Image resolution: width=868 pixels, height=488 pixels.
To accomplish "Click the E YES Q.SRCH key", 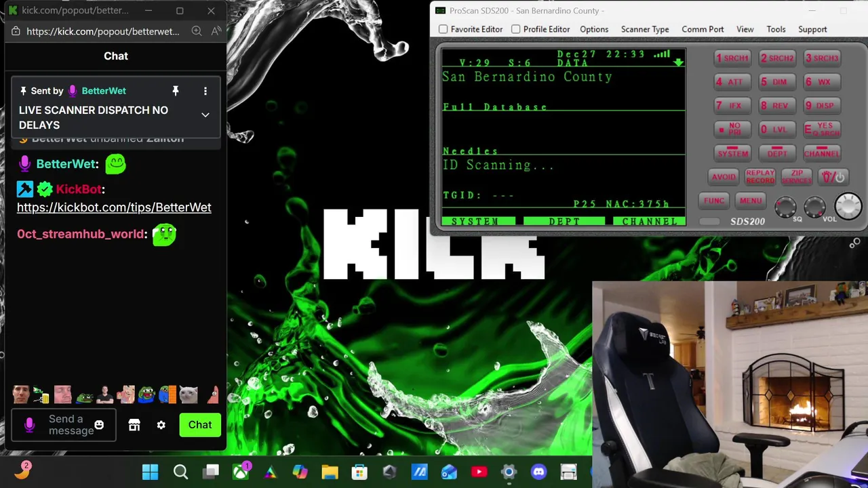I will 822,129.
